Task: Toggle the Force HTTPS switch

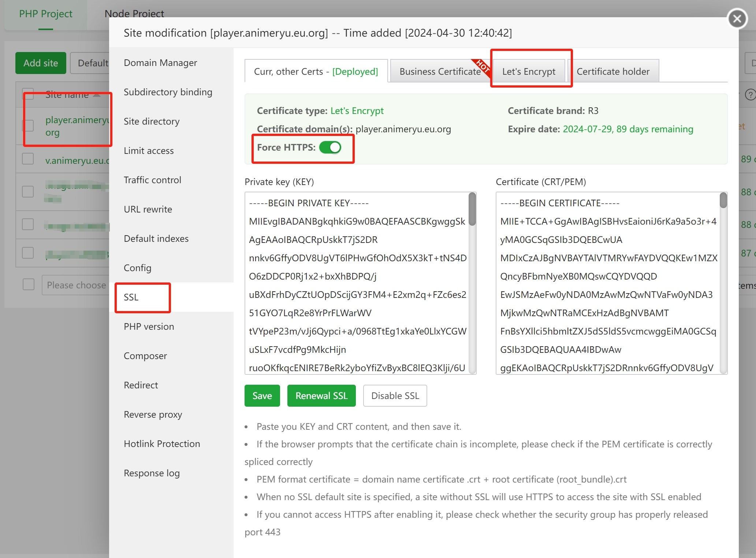Action: tap(330, 147)
